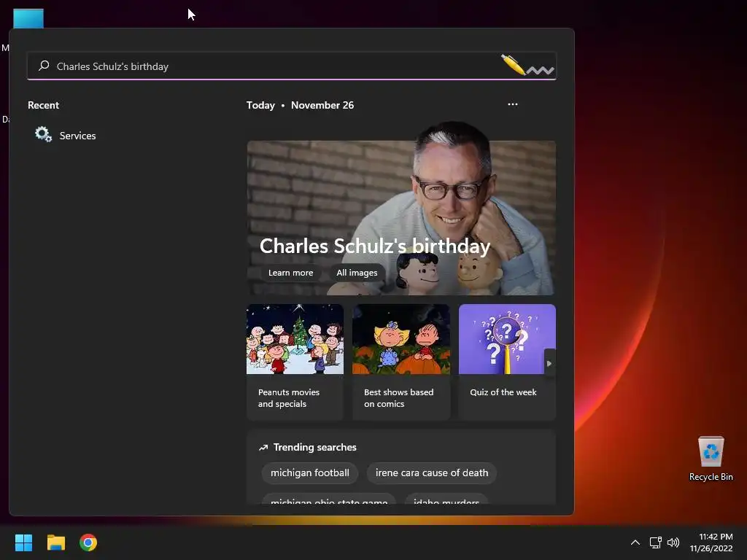
Task: Click the trending arrow icon
Action: [263, 448]
